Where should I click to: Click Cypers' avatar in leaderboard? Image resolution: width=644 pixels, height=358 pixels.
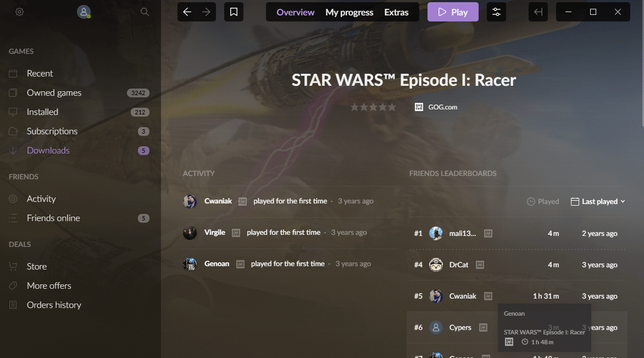[x=436, y=328]
